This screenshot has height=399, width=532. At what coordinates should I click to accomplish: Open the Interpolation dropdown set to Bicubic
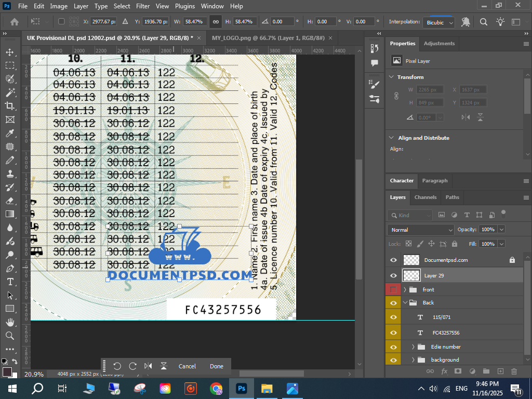pos(440,22)
